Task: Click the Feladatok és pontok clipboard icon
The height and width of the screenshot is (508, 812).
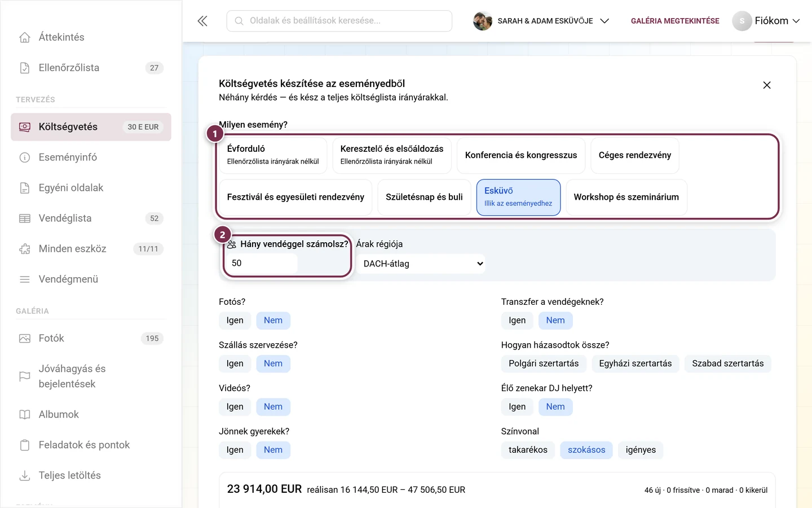Action: 25,445
